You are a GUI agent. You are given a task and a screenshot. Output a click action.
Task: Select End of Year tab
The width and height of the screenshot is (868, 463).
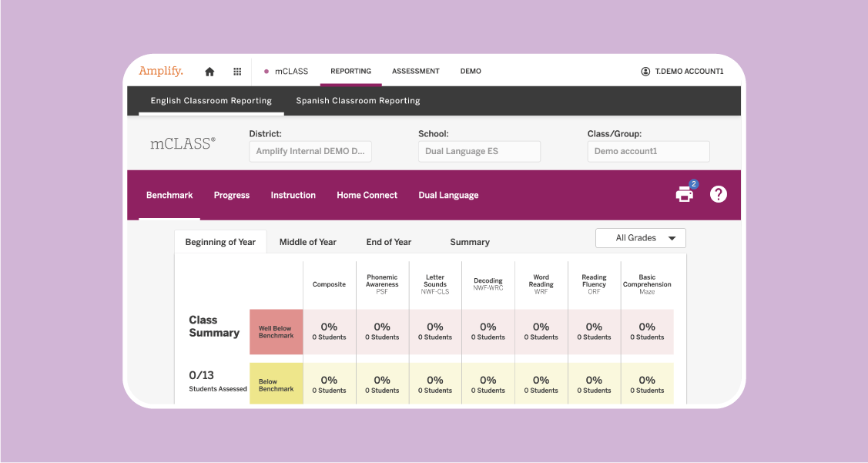pos(389,242)
